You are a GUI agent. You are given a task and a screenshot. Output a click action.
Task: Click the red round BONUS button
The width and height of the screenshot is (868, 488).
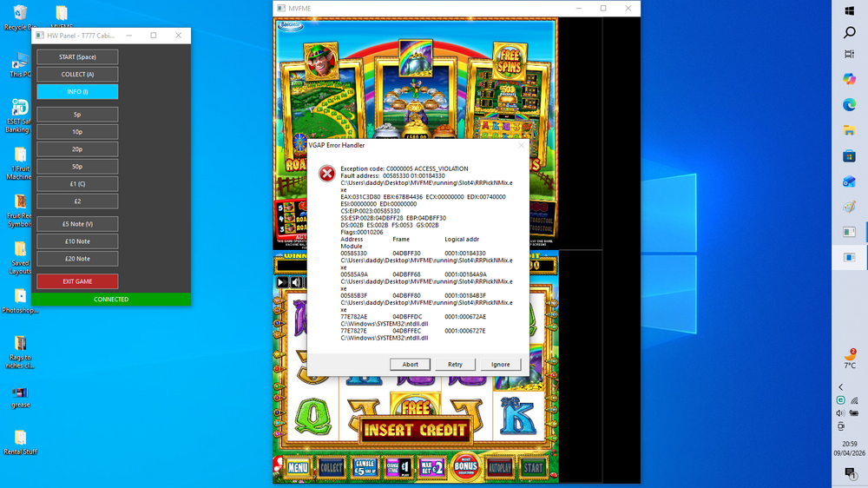point(465,467)
